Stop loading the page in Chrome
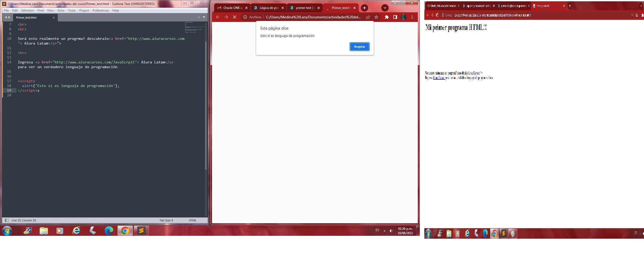The width and height of the screenshot is (644, 262). (235, 17)
